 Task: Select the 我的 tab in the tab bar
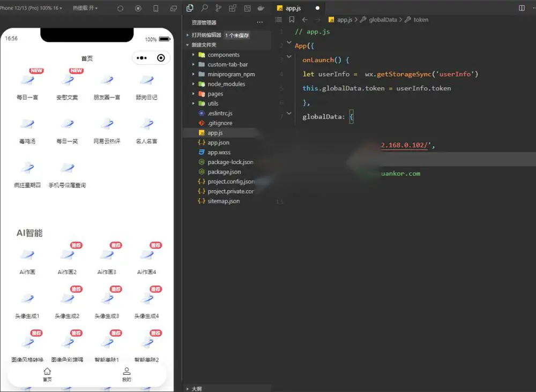126,374
